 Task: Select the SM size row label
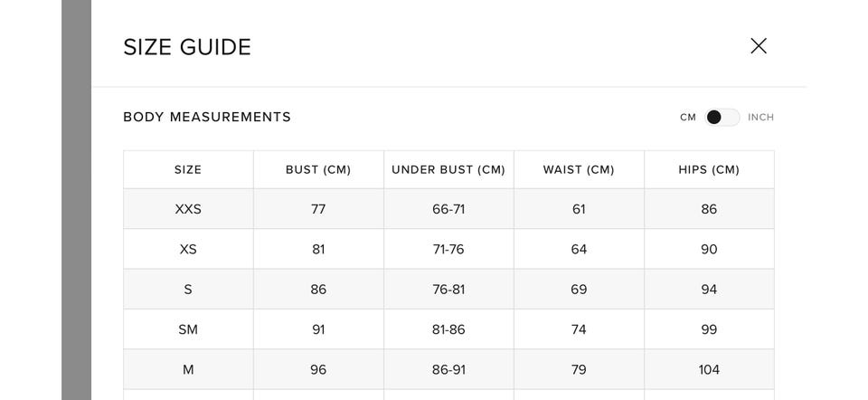coord(188,329)
